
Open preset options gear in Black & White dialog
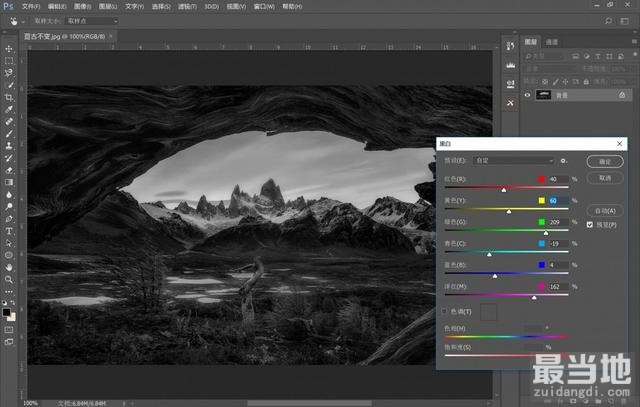point(564,160)
